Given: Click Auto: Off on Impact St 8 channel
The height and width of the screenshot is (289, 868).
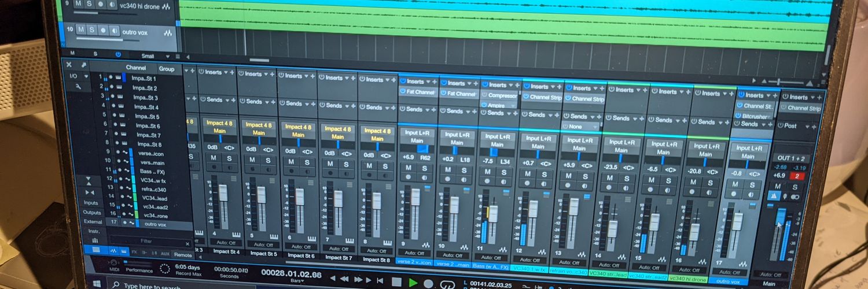Looking at the screenshot, I should [x=376, y=250].
